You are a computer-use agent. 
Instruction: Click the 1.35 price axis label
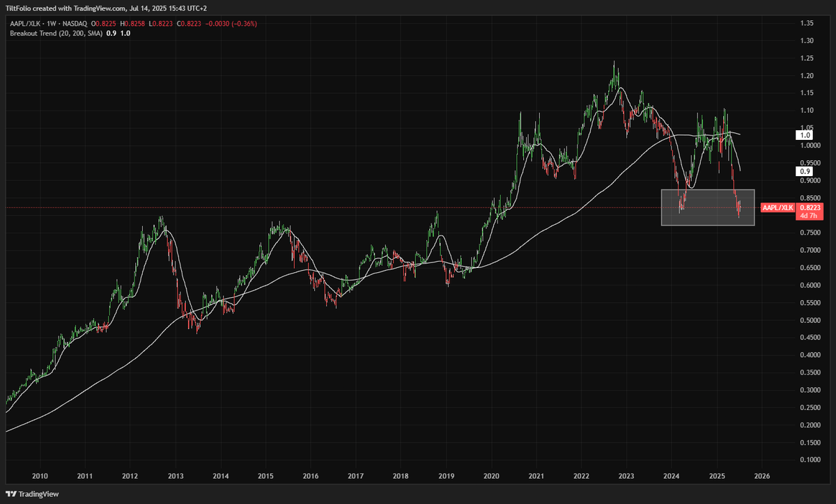pyautogui.click(x=806, y=24)
